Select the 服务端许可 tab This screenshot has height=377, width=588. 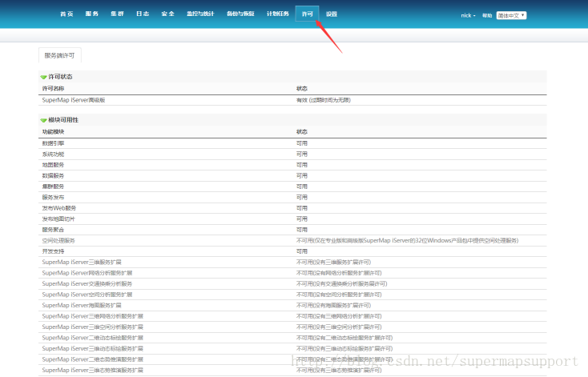[59, 55]
